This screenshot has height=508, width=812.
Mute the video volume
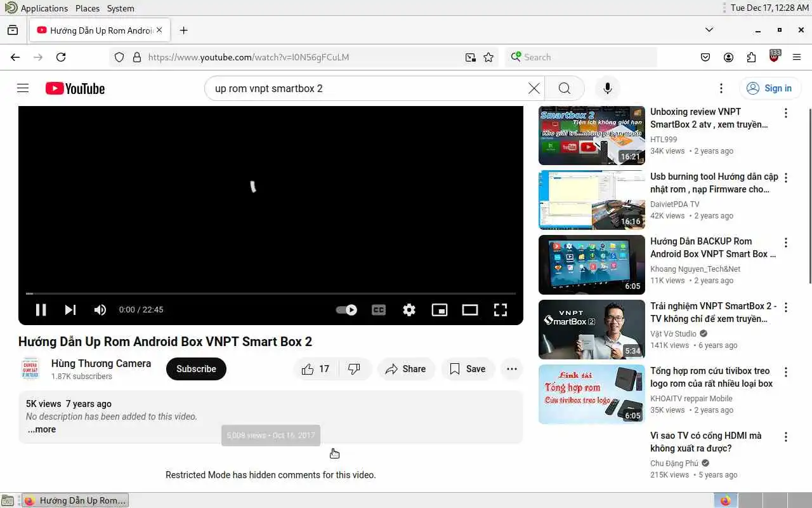[100, 310]
